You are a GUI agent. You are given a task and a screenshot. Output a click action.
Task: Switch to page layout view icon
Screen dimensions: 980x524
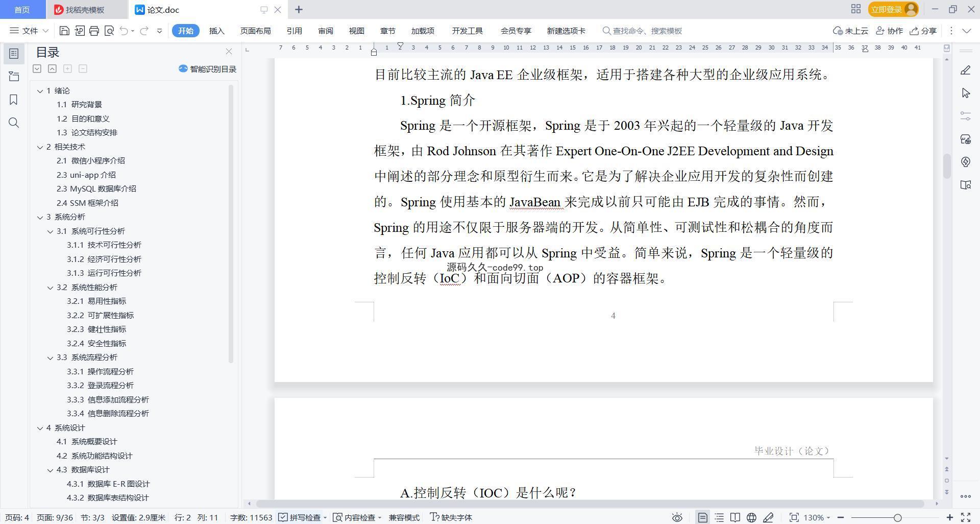click(703, 517)
